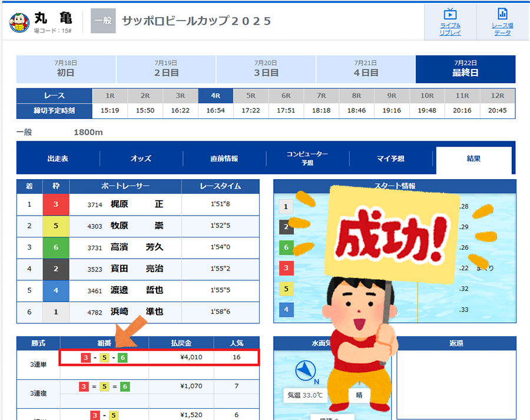
Task: Click the red frame number 3 cell
Action: pos(56,204)
